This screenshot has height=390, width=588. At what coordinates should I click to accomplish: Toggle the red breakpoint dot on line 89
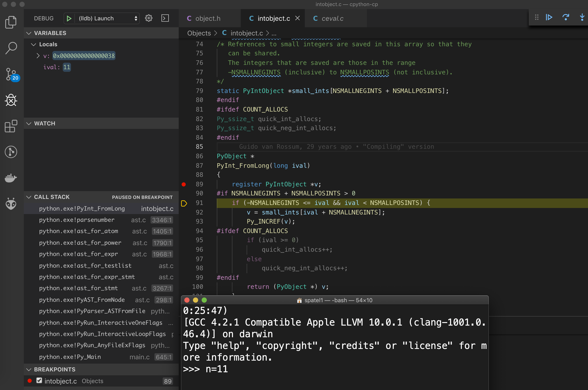(184, 184)
